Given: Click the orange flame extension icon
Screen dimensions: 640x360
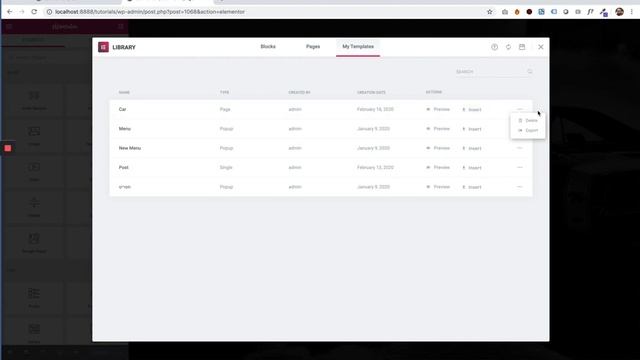Looking at the screenshot, I should coord(517,12).
